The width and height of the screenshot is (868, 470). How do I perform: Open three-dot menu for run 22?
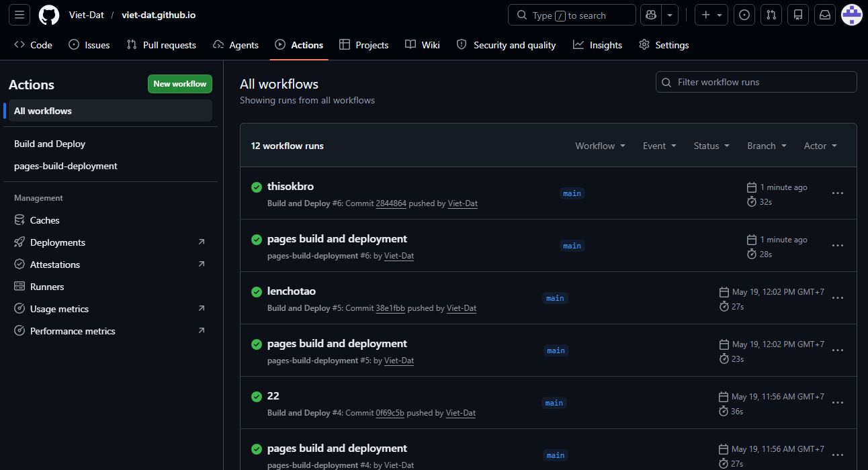point(838,403)
